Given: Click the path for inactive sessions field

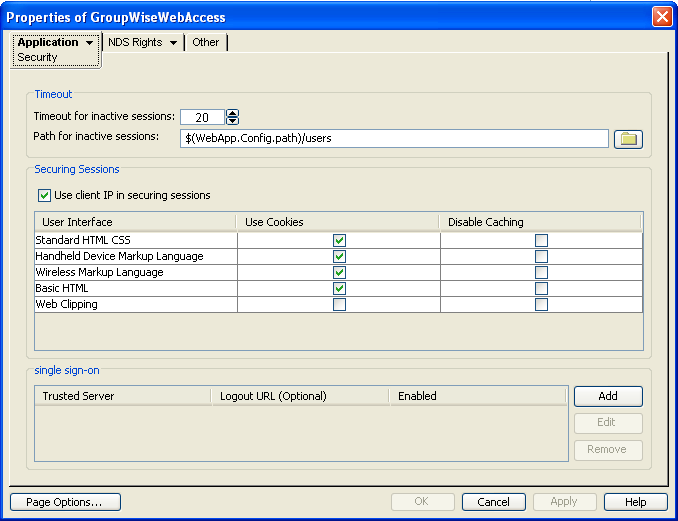Looking at the screenshot, I should tap(394, 138).
